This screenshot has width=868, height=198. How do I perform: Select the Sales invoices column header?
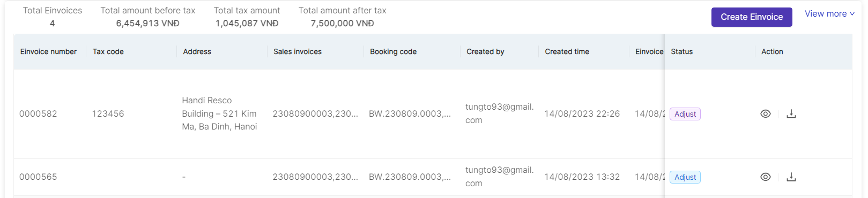[298, 52]
